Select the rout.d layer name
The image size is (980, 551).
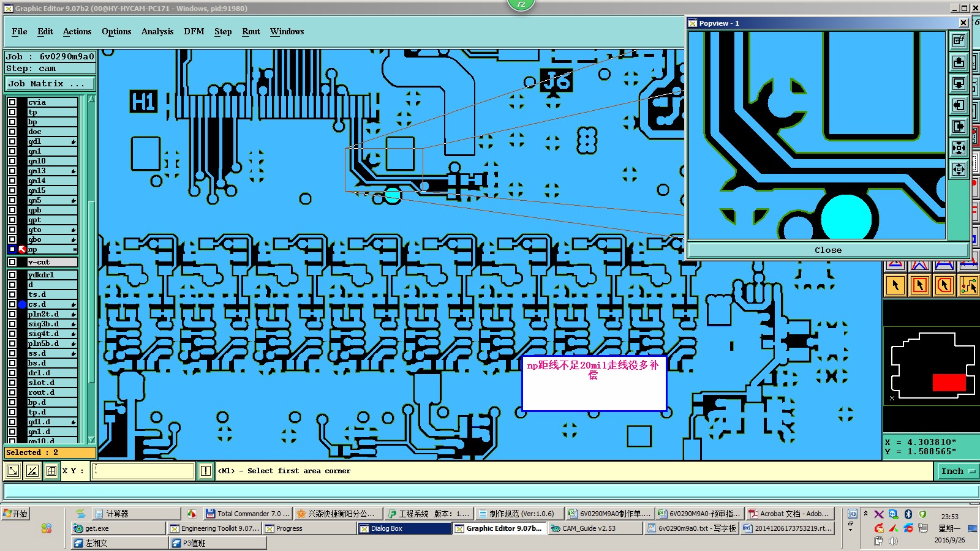52,392
